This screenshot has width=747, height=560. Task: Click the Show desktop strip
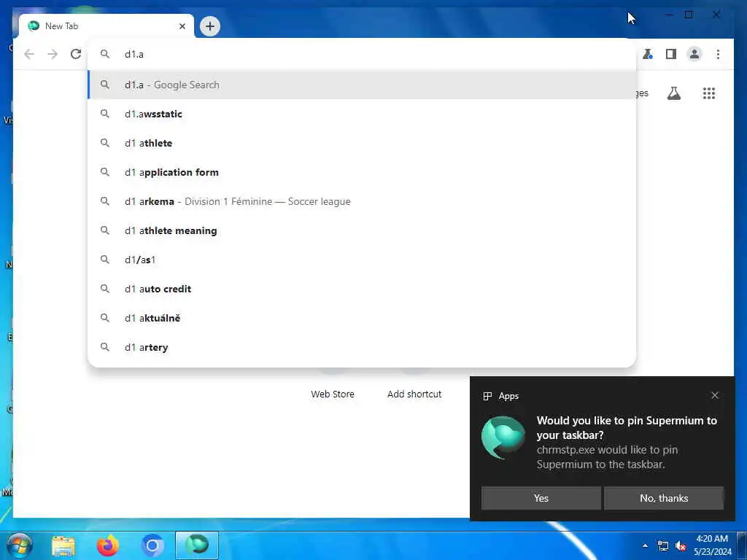[x=742, y=545]
